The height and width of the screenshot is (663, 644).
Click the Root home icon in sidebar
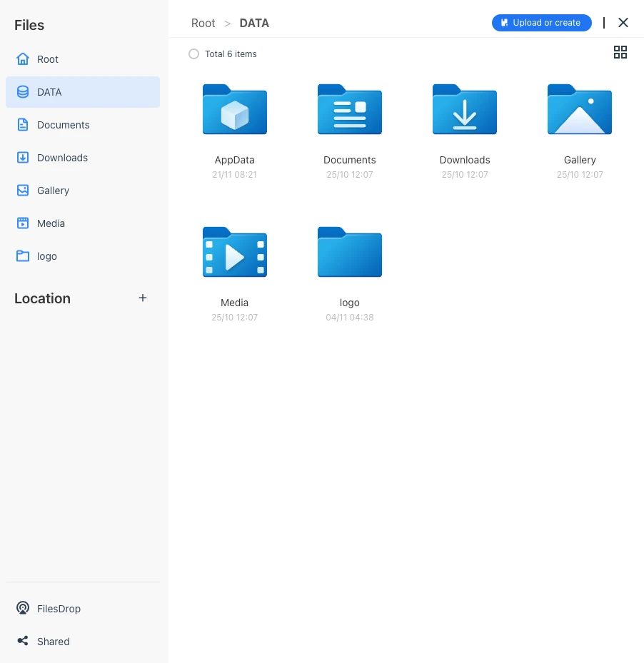(x=23, y=59)
